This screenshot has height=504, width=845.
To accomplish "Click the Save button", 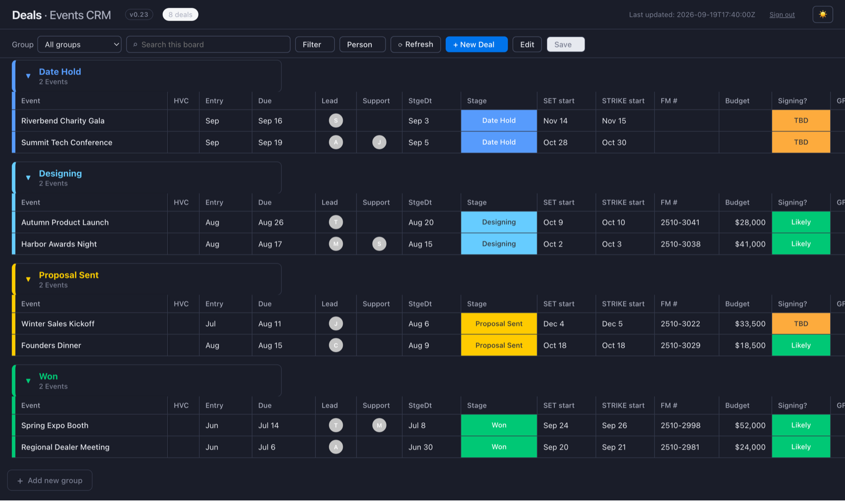I will [566, 44].
